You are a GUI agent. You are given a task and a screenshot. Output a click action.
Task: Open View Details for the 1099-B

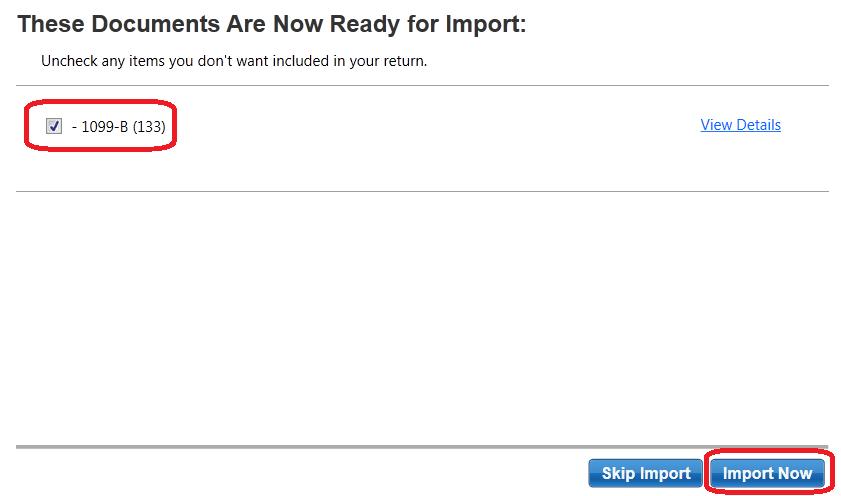pos(740,125)
